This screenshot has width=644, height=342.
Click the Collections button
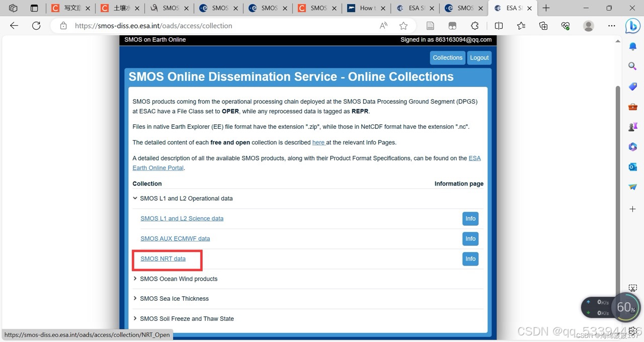[447, 58]
